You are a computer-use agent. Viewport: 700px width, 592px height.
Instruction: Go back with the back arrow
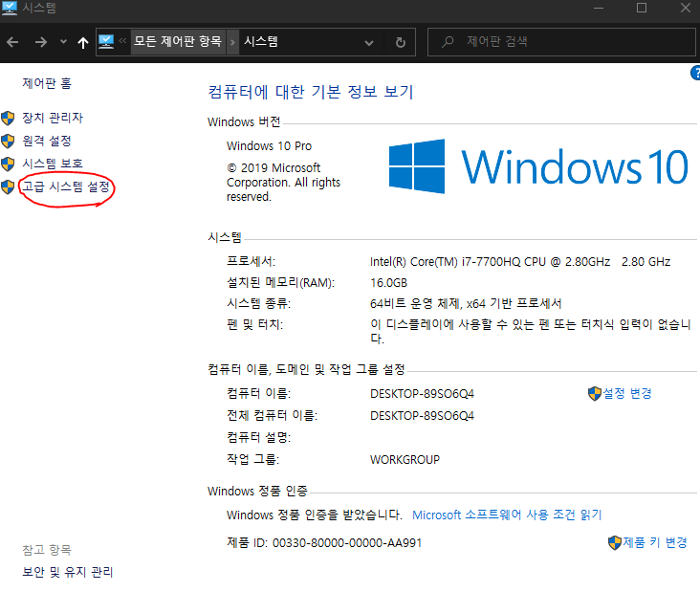12,42
